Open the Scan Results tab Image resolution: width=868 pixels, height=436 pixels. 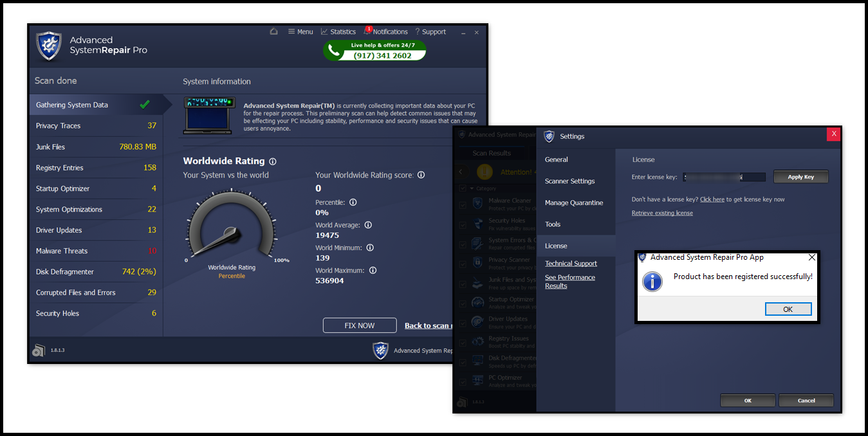pyautogui.click(x=492, y=153)
